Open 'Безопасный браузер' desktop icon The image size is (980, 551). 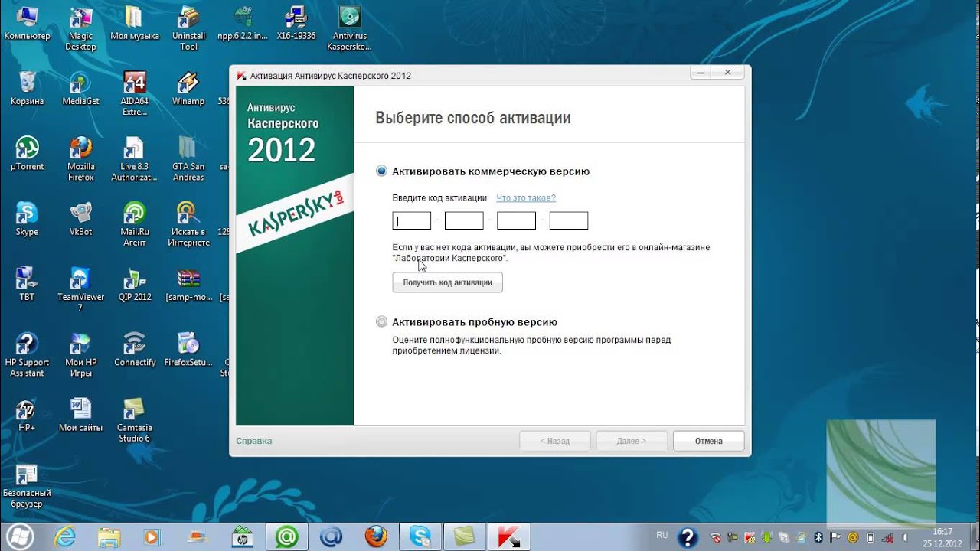[27, 486]
